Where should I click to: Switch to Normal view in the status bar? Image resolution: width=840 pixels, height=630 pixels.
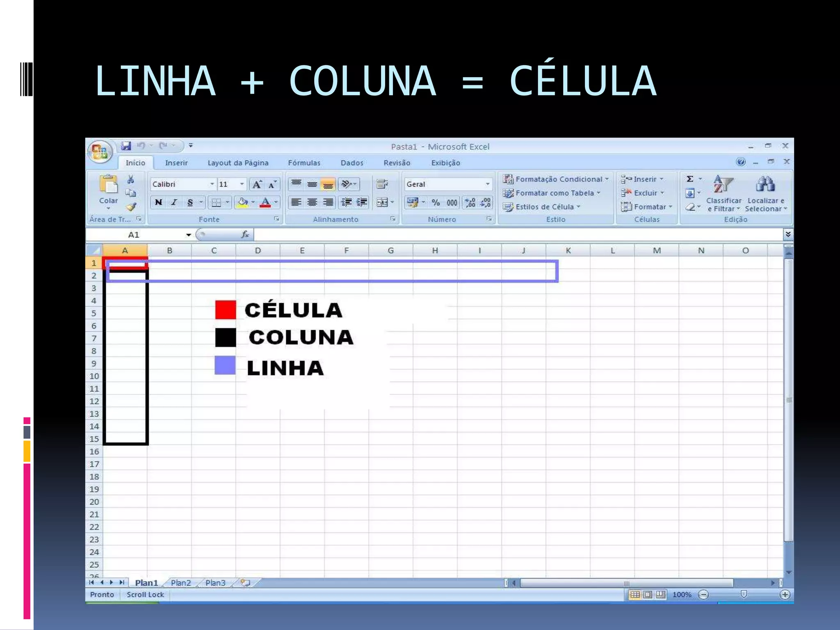pyautogui.click(x=635, y=595)
